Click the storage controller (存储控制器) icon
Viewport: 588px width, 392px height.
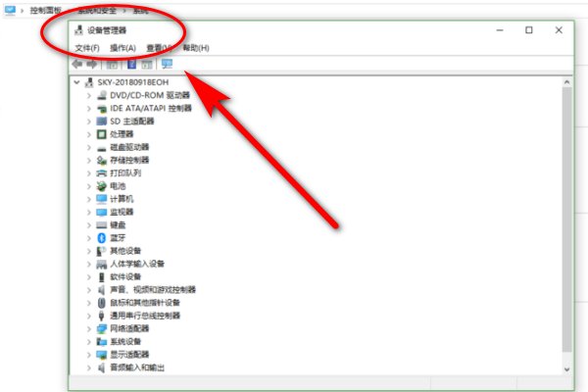point(102,160)
